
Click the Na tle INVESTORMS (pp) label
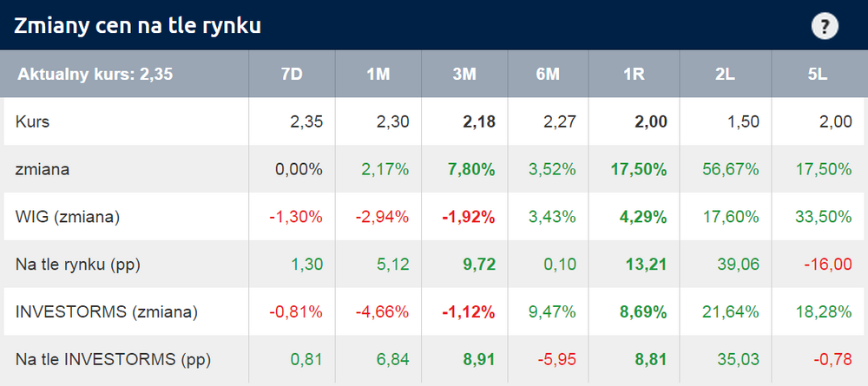point(113,360)
